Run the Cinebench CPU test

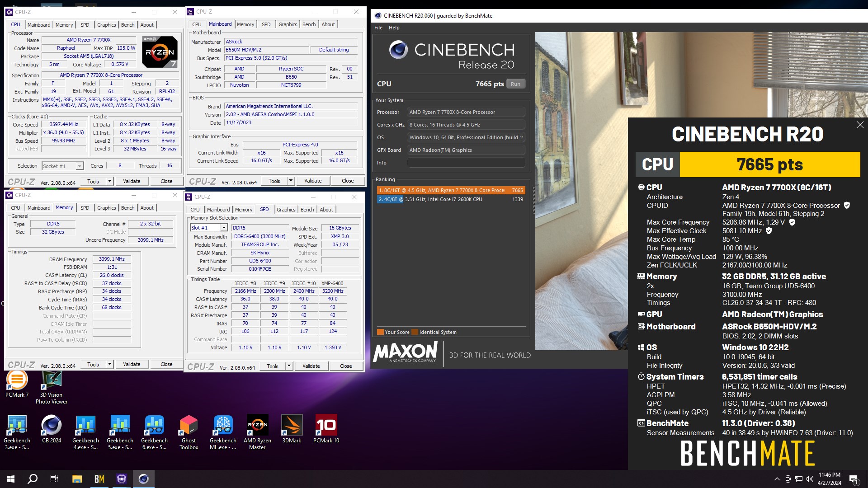point(515,84)
